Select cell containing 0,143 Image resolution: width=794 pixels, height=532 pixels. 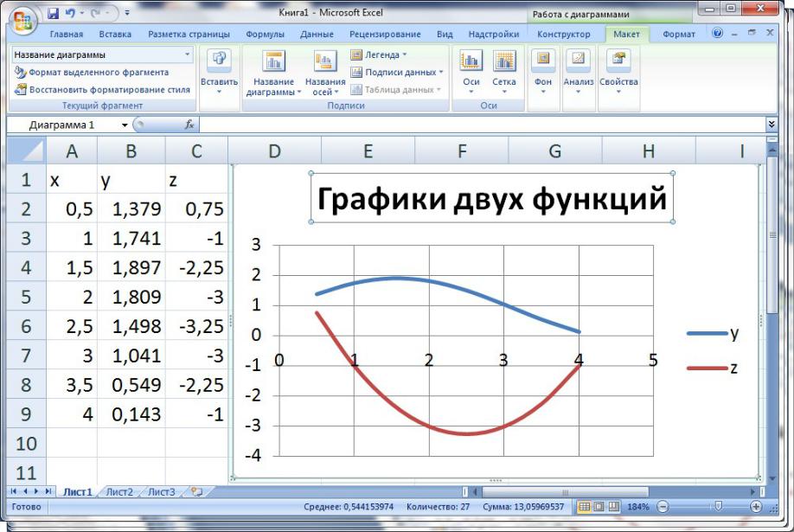click(131, 414)
